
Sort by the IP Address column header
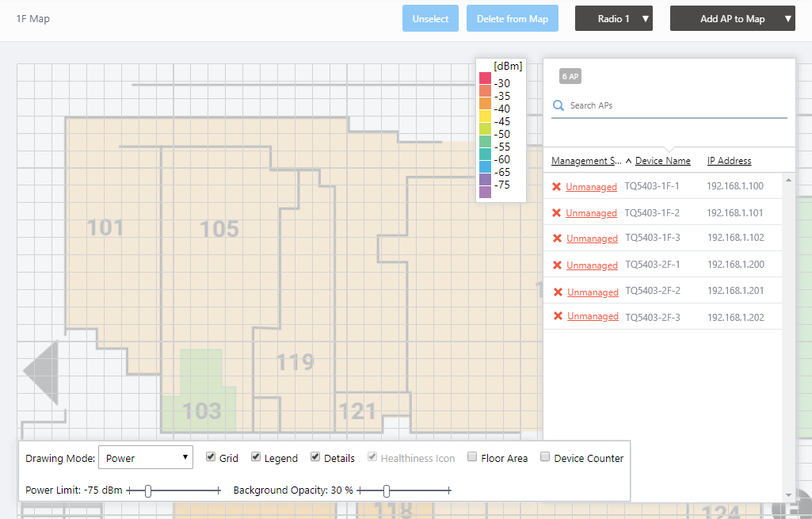point(729,161)
